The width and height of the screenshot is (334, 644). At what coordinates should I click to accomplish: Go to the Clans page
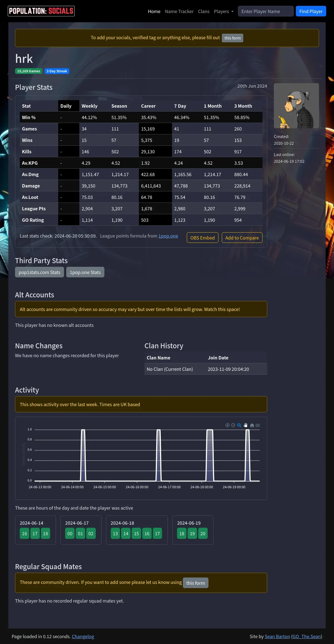[x=203, y=11]
